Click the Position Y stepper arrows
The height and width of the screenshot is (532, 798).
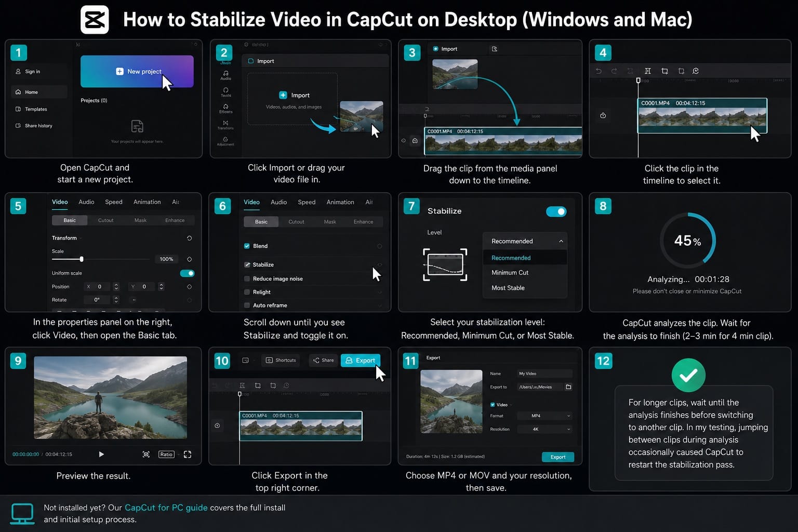(x=161, y=287)
